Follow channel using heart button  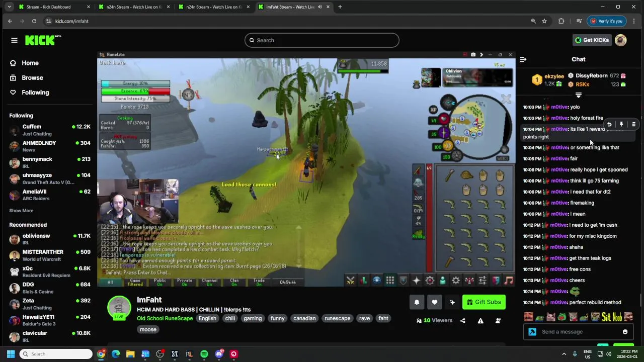[434, 302]
